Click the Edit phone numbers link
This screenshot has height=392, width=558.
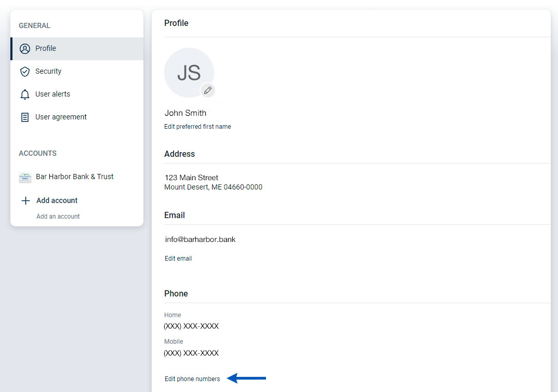pyautogui.click(x=192, y=379)
